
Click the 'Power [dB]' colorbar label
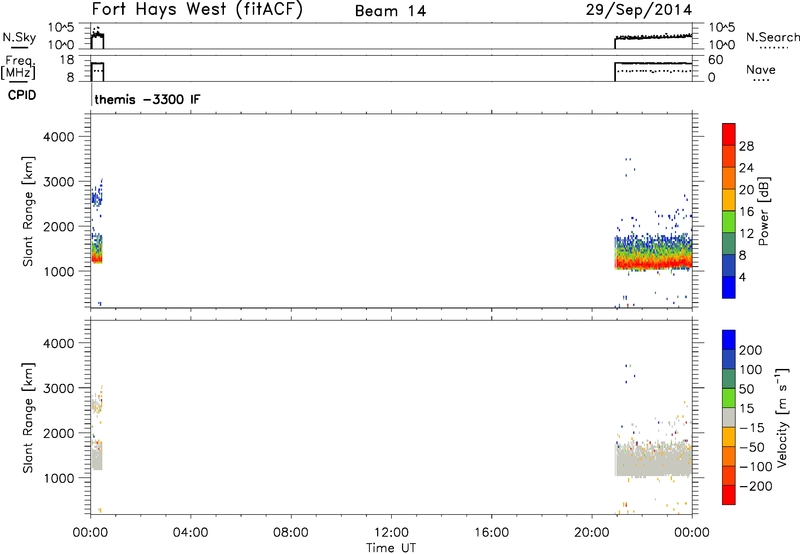(764, 211)
